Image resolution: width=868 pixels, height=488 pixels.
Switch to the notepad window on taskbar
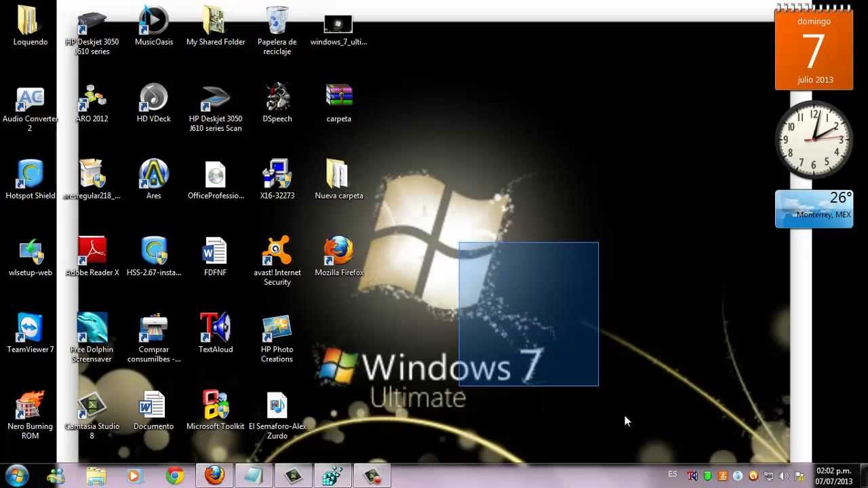pyautogui.click(x=254, y=476)
